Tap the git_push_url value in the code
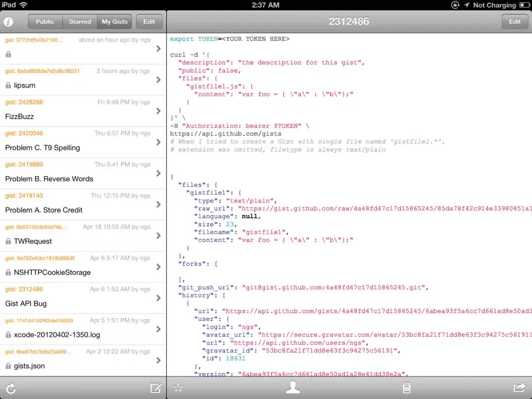532x399 pixels. click(x=333, y=288)
